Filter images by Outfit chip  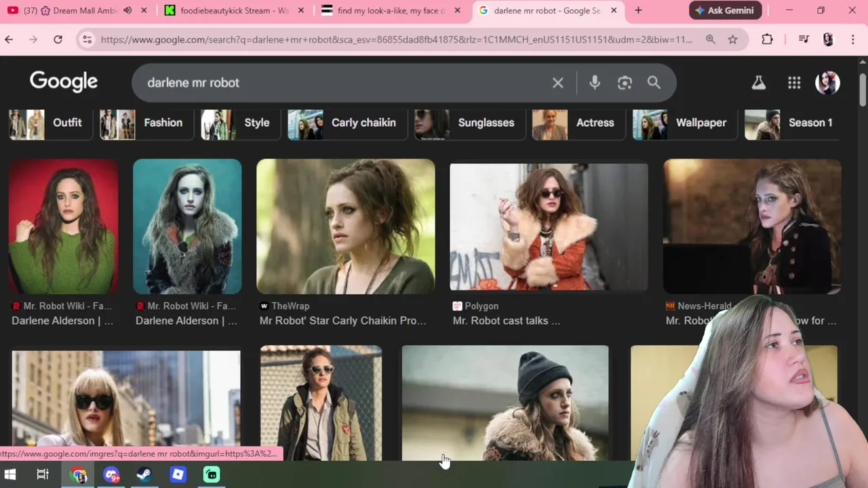(50, 124)
